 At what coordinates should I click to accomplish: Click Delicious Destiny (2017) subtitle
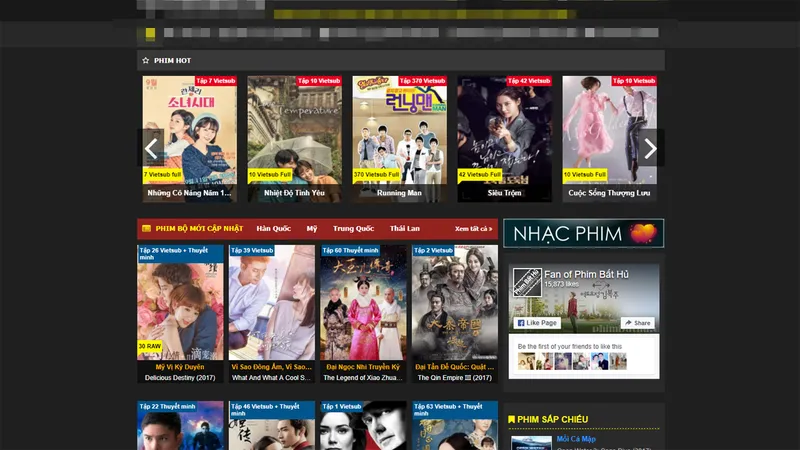(x=180, y=378)
